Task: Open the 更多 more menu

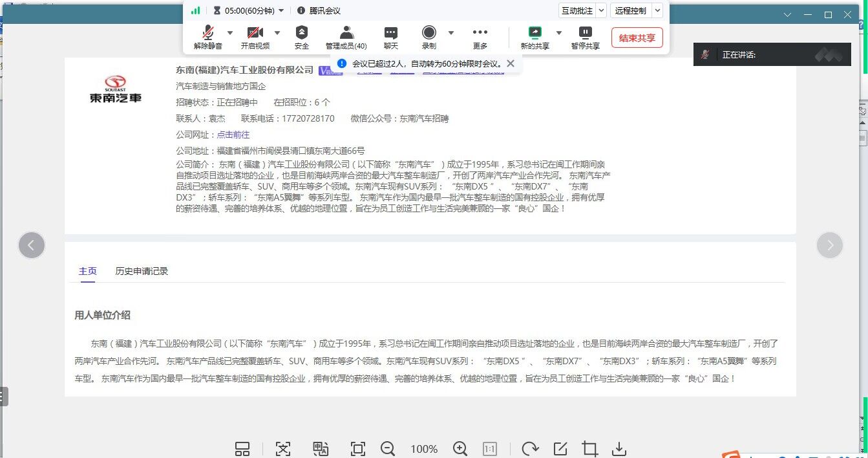Action: click(x=480, y=38)
